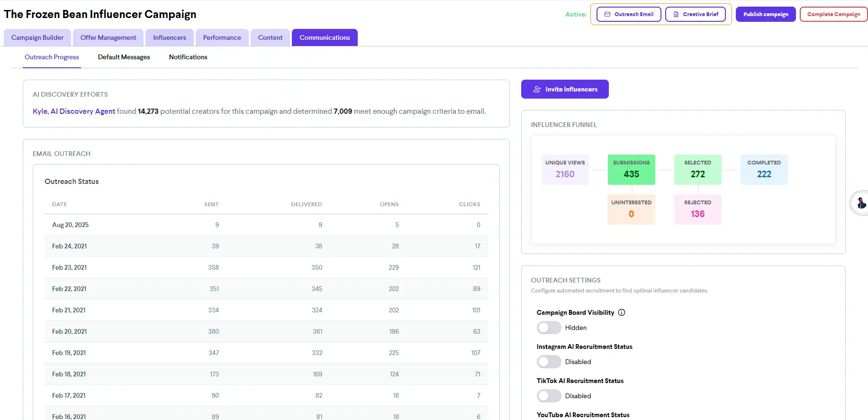Click the Feb 17, 2021 row date

click(x=69, y=396)
